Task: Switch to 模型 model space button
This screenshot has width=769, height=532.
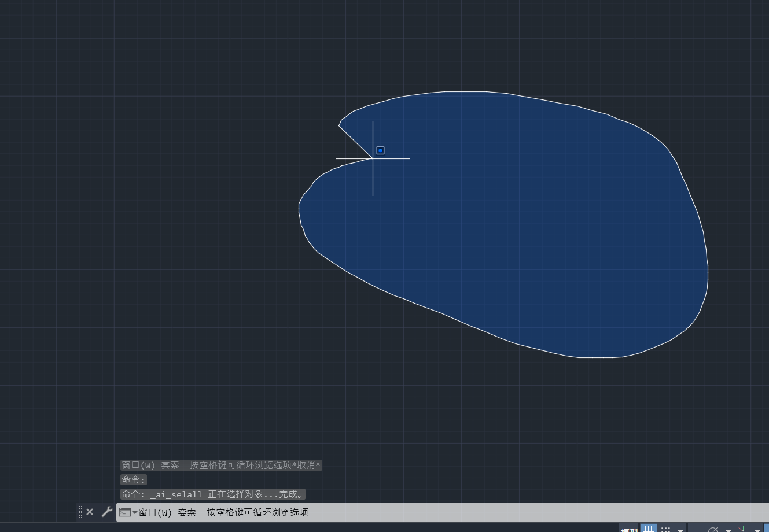Action: tap(629, 529)
